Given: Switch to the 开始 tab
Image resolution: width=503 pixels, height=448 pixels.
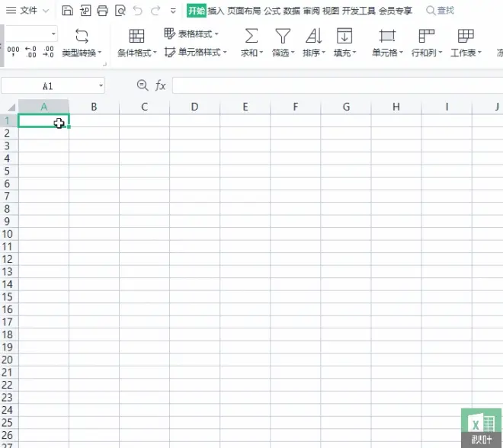Looking at the screenshot, I should click(x=197, y=11).
